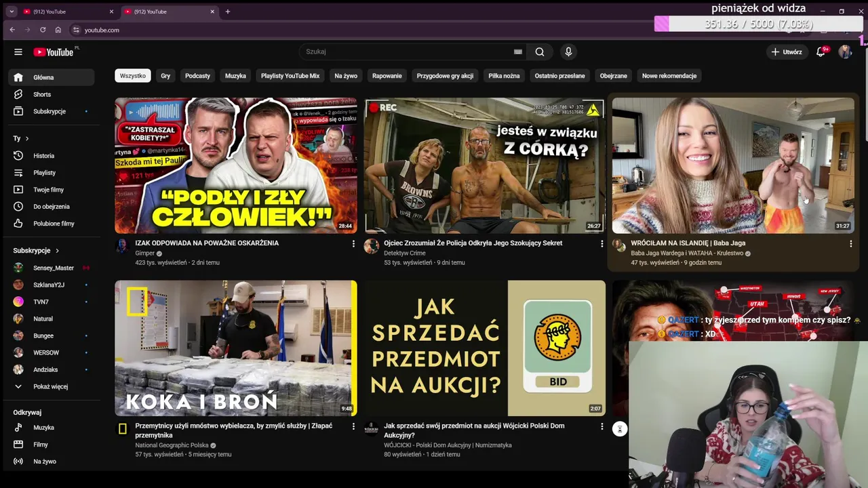Select Playlisty YouTube Mix chip
868x488 pixels.
[x=290, y=76]
